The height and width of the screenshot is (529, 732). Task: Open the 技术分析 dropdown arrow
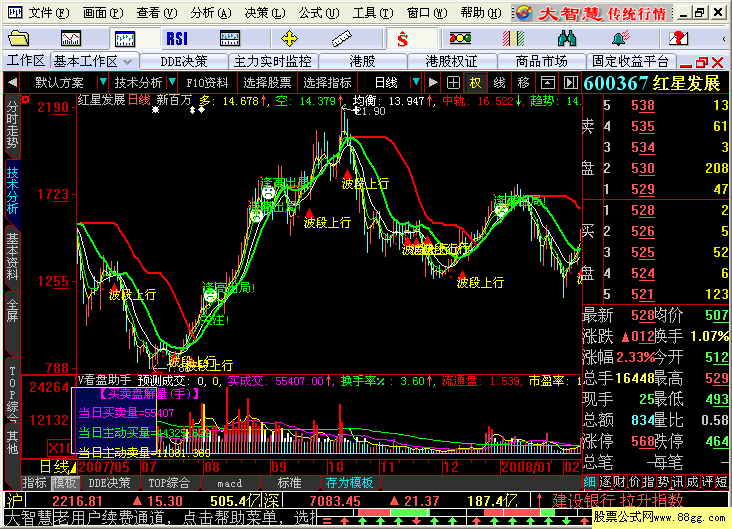172,83
